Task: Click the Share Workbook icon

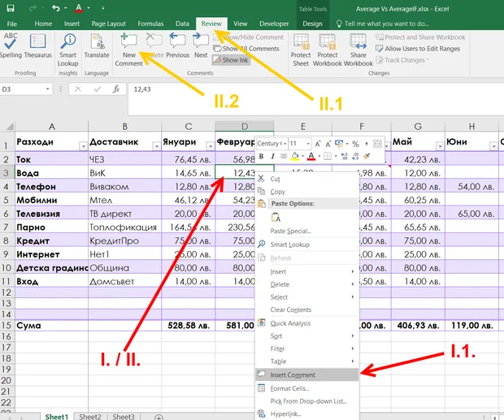Action: coord(358,41)
